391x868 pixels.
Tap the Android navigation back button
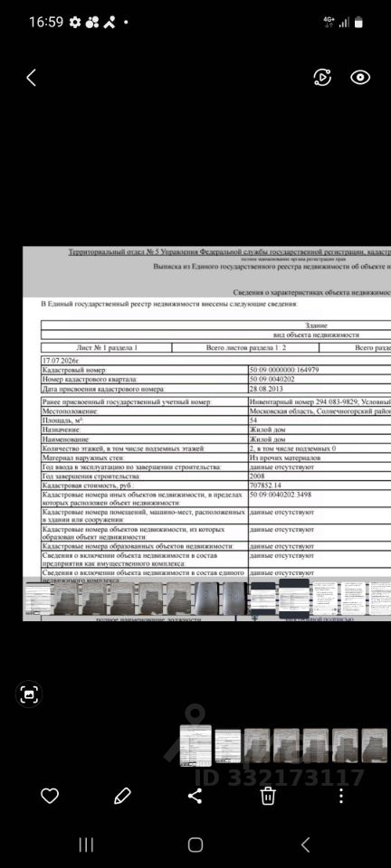coord(305,844)
